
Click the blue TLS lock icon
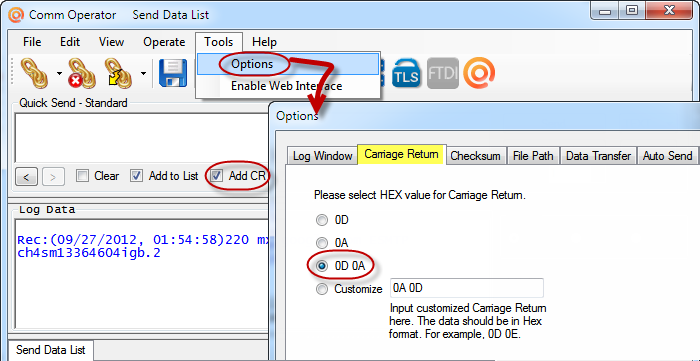407,73
